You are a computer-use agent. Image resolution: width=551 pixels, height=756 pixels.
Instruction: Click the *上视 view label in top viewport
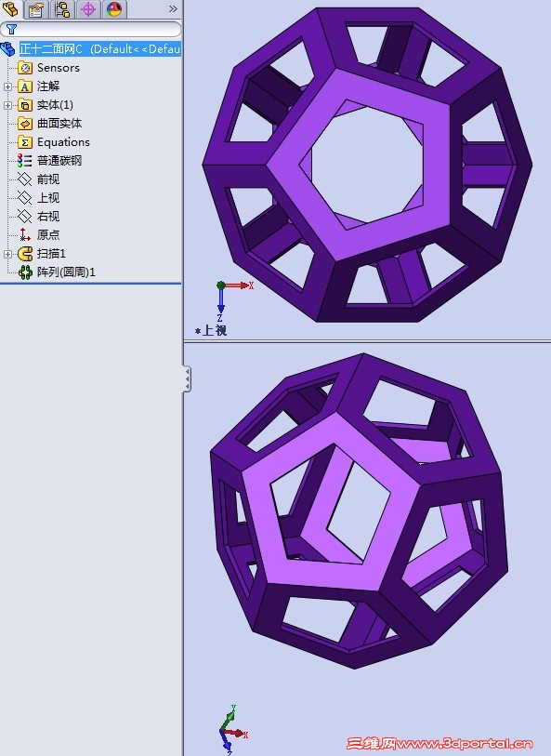click(211, 331)
